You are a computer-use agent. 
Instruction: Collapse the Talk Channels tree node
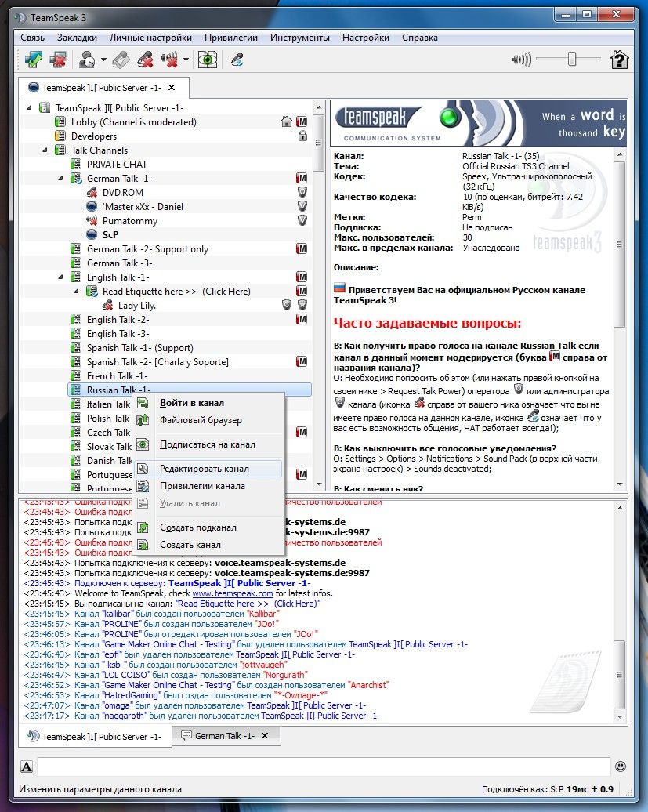[45, 150]
